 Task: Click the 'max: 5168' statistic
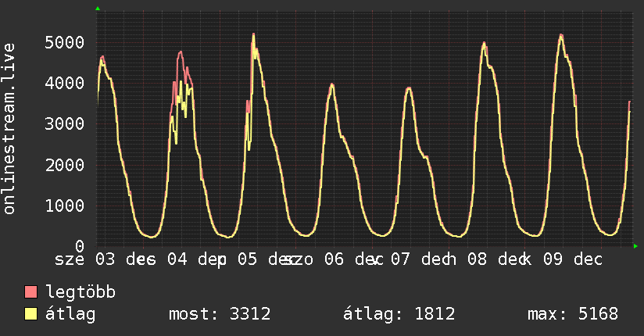tap(573, 314)
